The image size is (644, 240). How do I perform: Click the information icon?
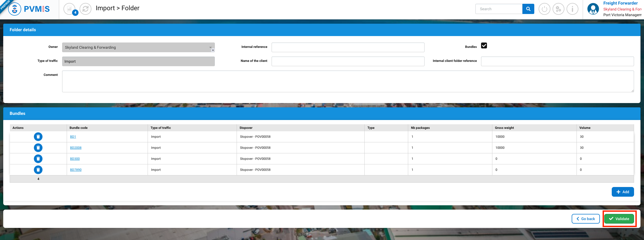572,9
